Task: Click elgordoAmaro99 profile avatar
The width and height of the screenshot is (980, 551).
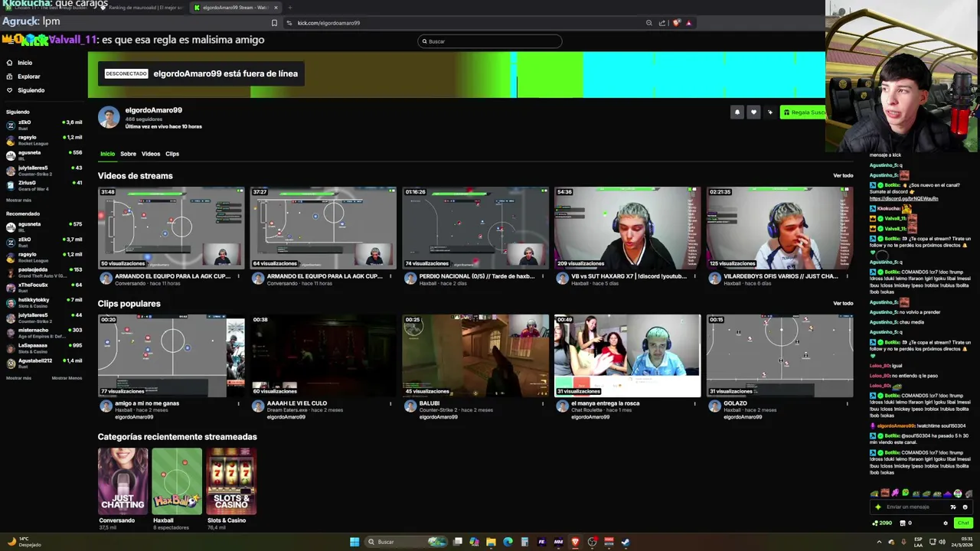Action: tap(109, 117)
